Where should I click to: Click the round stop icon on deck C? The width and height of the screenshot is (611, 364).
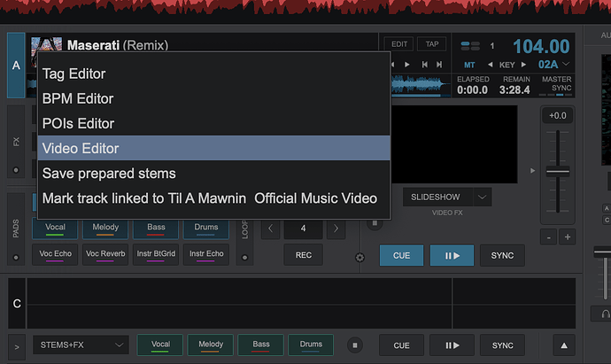[355, 345]
